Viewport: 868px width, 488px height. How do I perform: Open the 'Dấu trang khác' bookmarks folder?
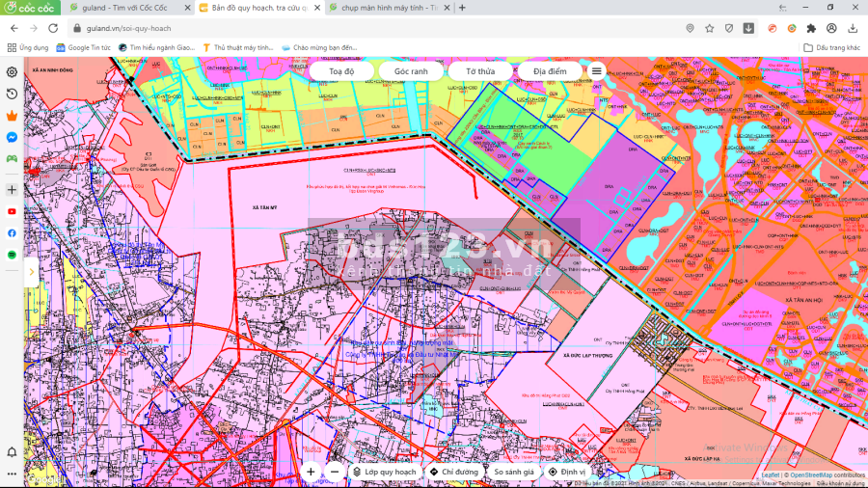tap(832, 47)
